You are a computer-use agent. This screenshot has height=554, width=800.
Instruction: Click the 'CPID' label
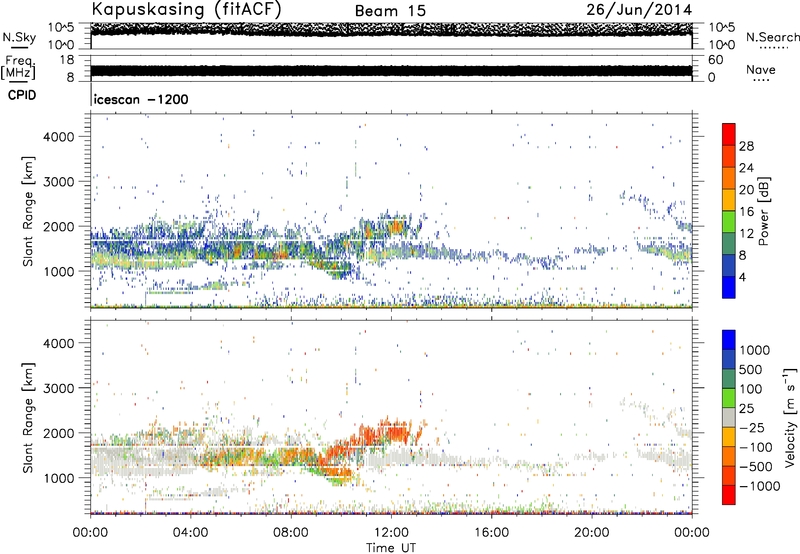click(22, 95)
